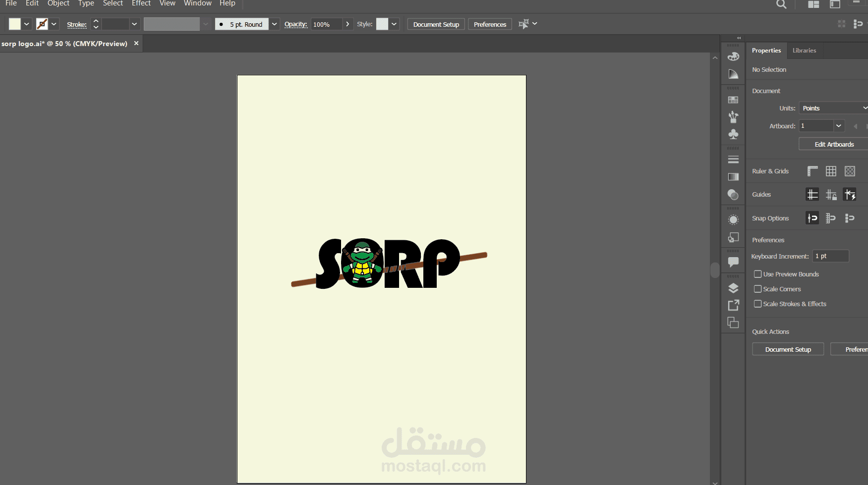Open the Color Guide panel icon
Screen dimensions: 868x485
coord(733,74)
